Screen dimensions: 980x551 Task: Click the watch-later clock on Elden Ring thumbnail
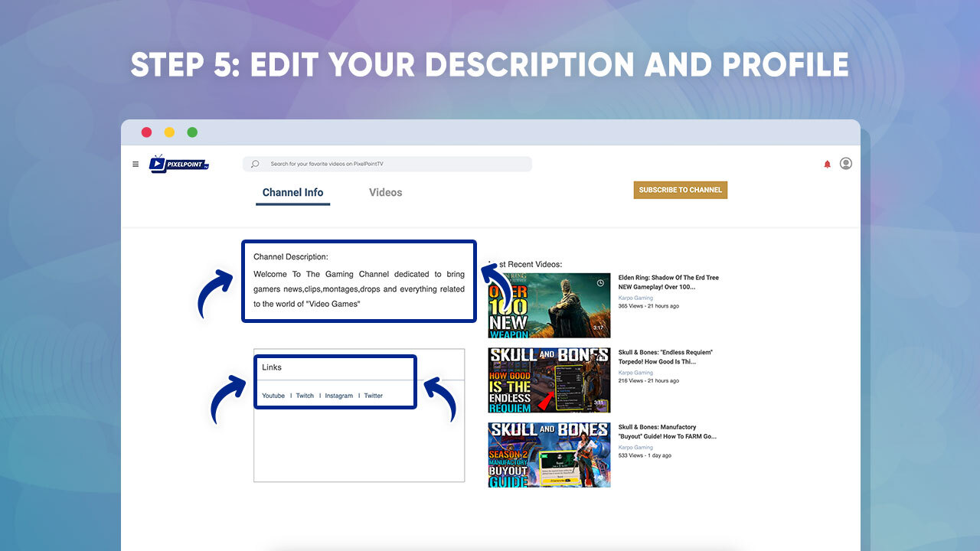[x=600, y=282]
